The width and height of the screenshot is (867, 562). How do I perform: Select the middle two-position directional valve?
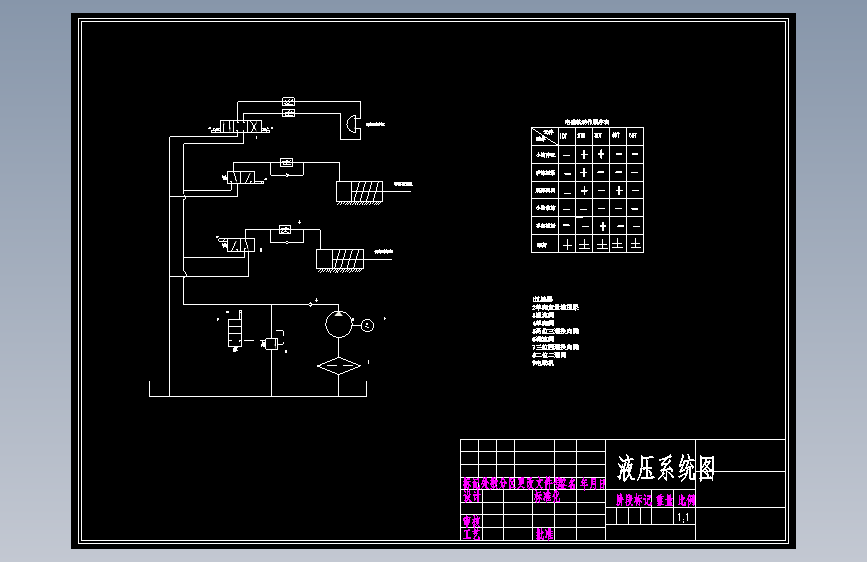(x=243, y=178)
